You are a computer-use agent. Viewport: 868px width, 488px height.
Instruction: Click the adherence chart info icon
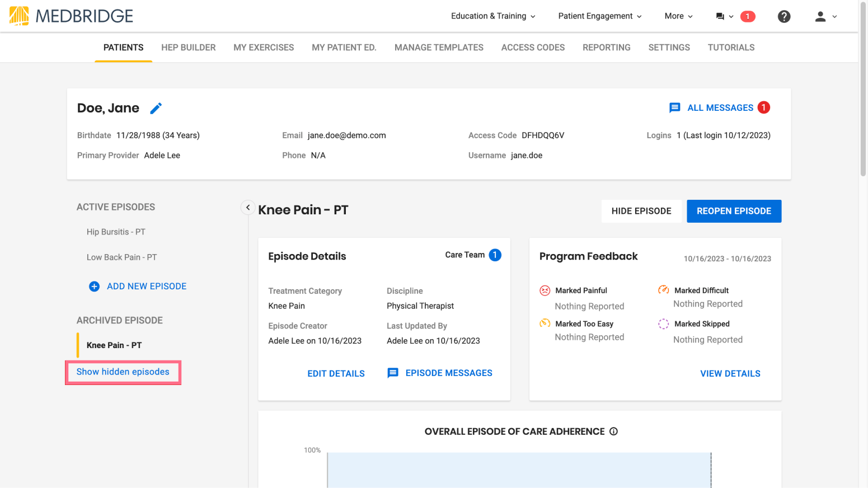[x=613, y=431]
